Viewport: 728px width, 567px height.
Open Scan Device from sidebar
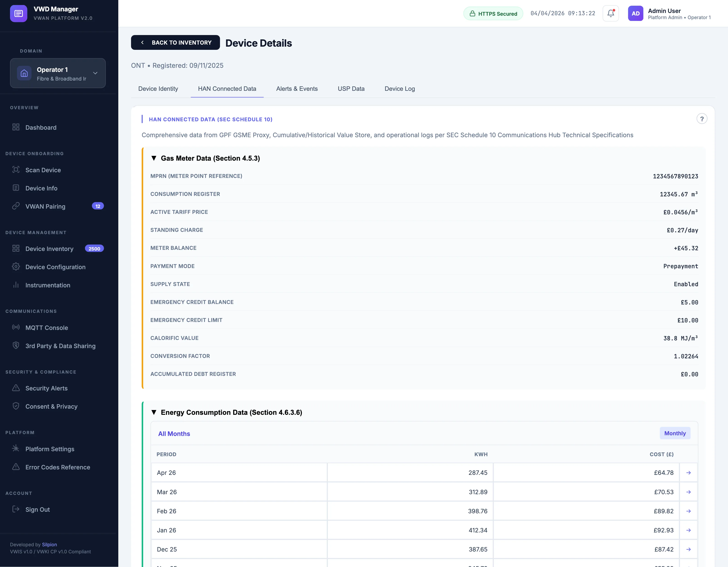pyautogui.click(x=43, y=170)
